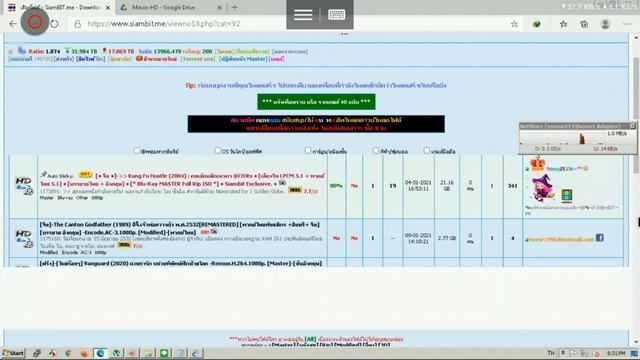Close the SiamBIT.me tab
Viewport: 640px width, 360px height.
click(x=108, y=7)
